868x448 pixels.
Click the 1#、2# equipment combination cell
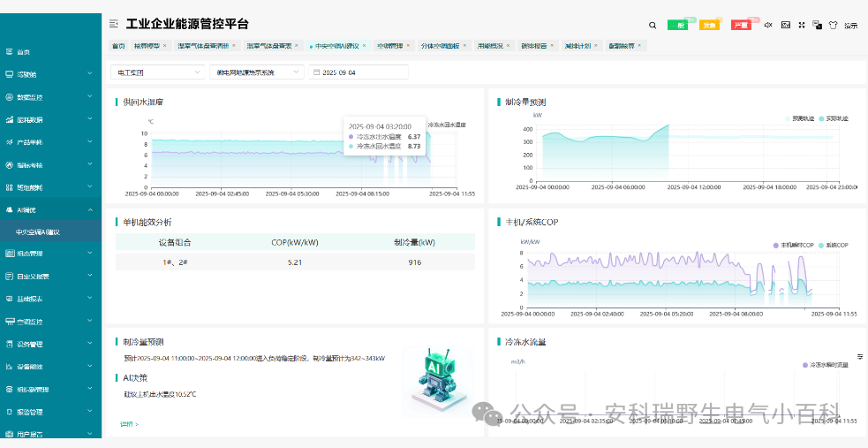(176, 262)
